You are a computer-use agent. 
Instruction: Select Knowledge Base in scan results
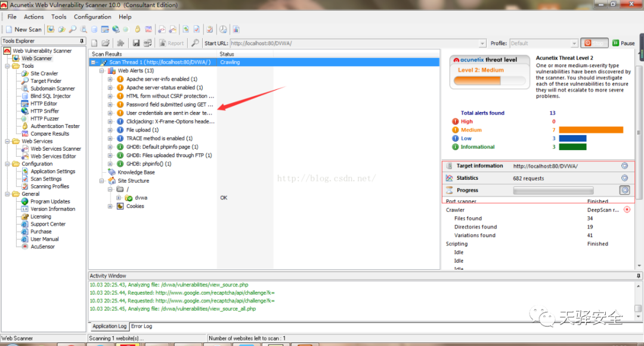(136, 172)
